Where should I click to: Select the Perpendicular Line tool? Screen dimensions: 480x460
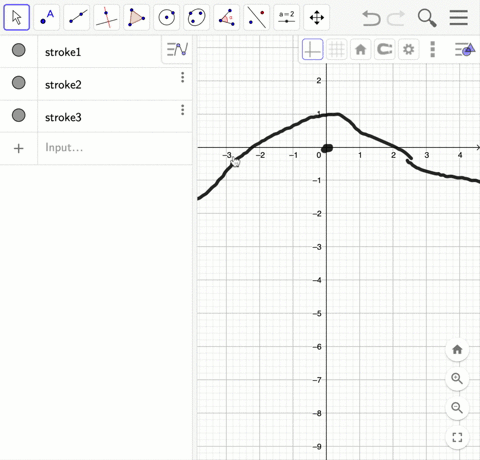point(107,17)
